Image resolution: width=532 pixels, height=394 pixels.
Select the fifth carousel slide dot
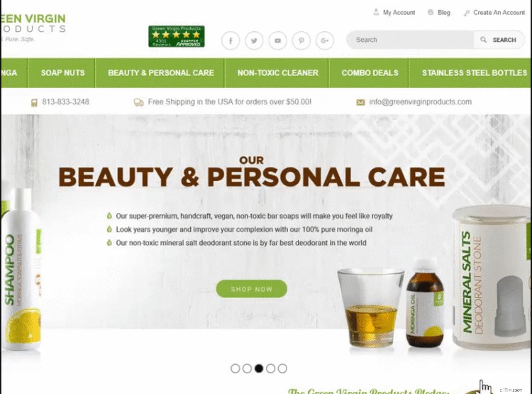coord(282,368)
